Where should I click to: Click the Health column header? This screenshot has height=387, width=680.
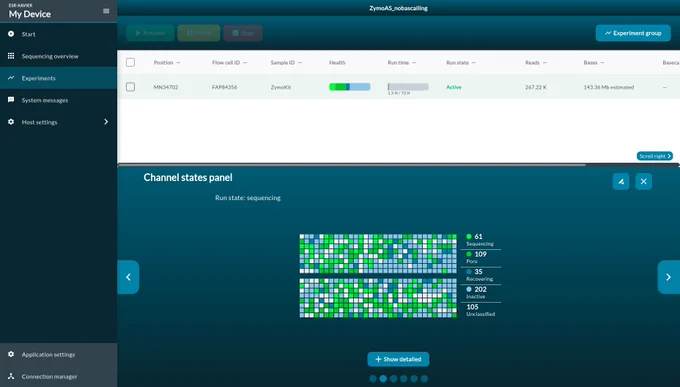[337, 62]
